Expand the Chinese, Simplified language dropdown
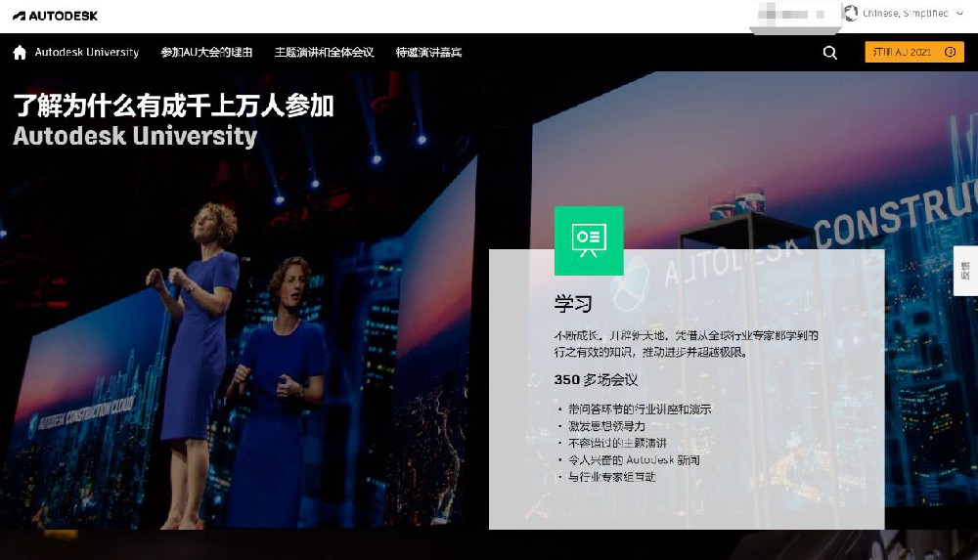 pos(905,14)
